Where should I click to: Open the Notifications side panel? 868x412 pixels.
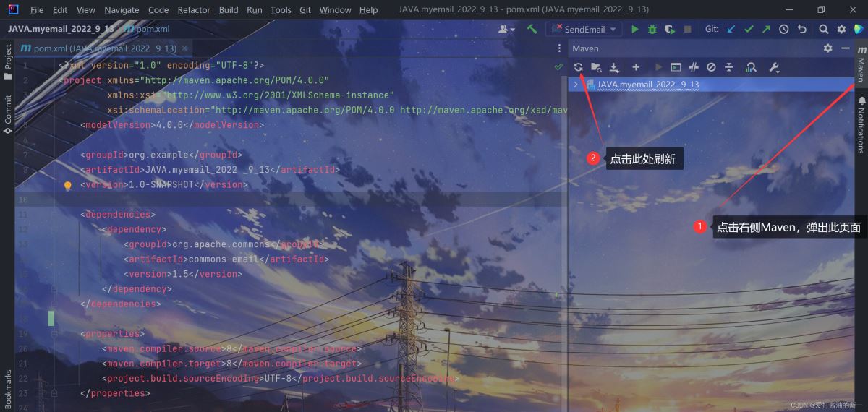point(861,125)
